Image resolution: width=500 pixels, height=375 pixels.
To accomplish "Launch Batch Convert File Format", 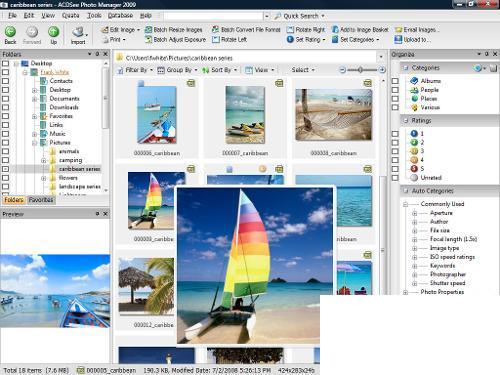I will tap(246, 30).
